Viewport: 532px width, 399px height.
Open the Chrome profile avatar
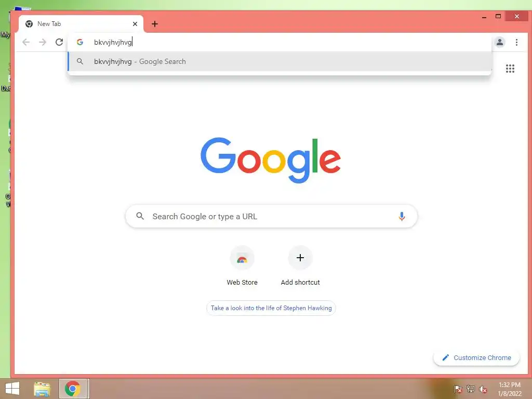(x=500, y=42)
